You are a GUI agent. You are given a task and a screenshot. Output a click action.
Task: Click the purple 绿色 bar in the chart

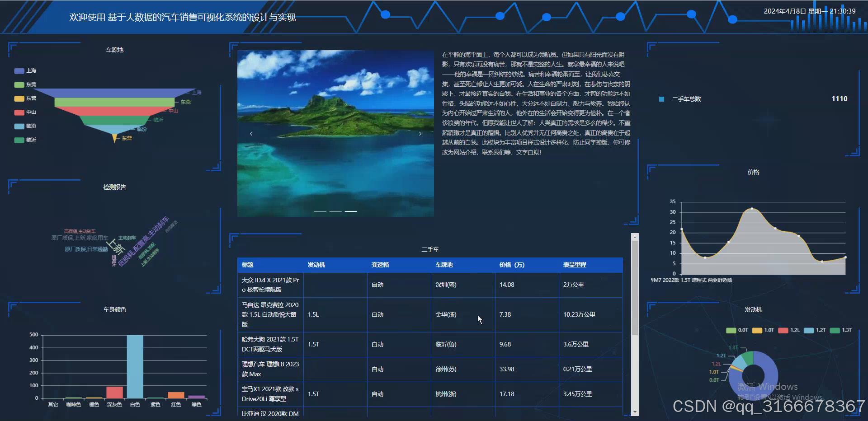coord(196,397)
